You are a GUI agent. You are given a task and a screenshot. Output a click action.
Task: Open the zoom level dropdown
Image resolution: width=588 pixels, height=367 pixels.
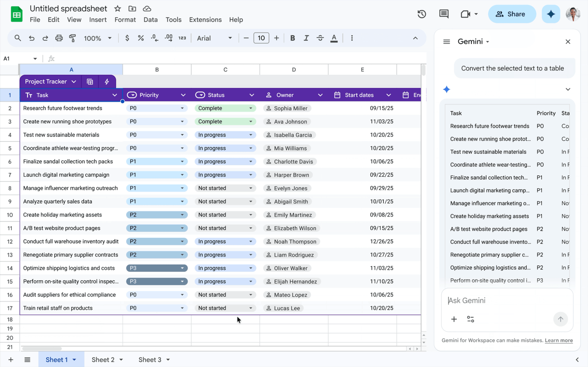pos(98,38)
